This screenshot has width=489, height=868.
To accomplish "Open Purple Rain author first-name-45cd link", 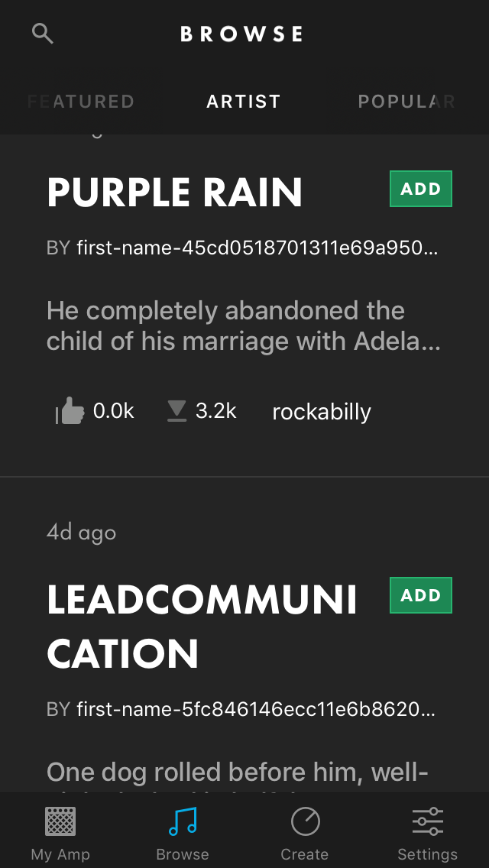I will coord(257,248).
